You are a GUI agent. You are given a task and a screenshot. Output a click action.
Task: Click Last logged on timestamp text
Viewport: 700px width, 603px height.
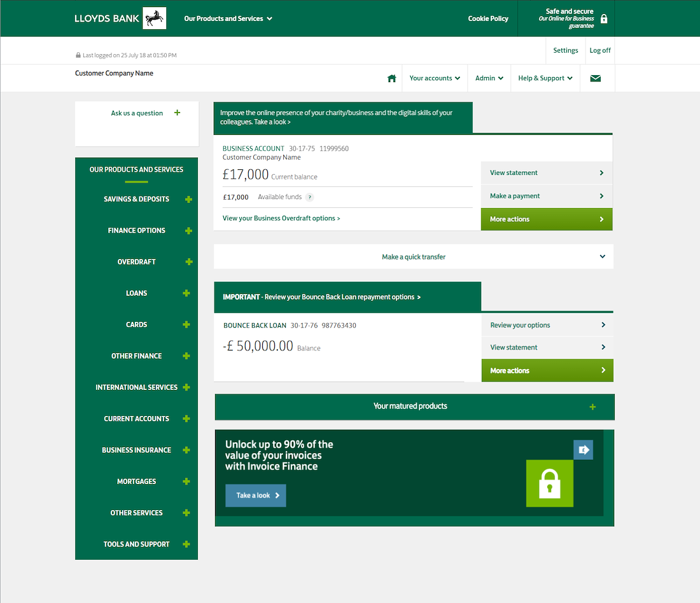tap(129, 55)
